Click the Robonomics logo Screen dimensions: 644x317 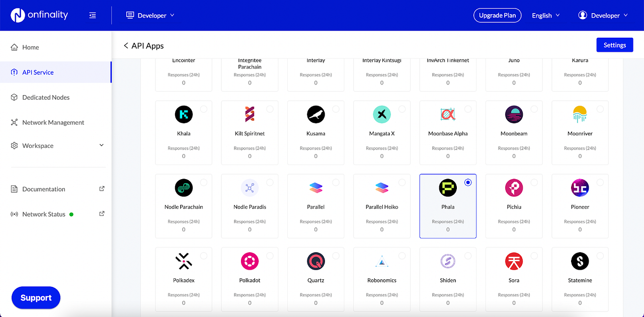pyautogui.click(x=382, y=262)
